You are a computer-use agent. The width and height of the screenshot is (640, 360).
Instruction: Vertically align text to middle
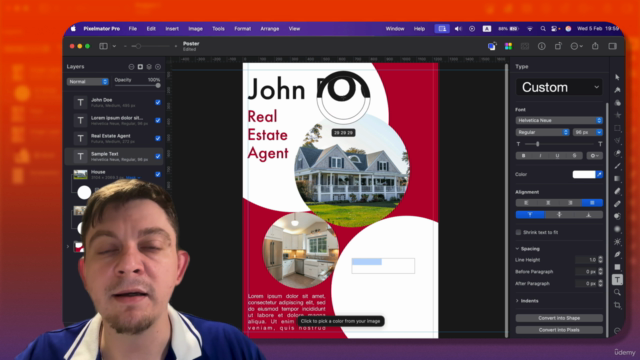coord(559,215)
